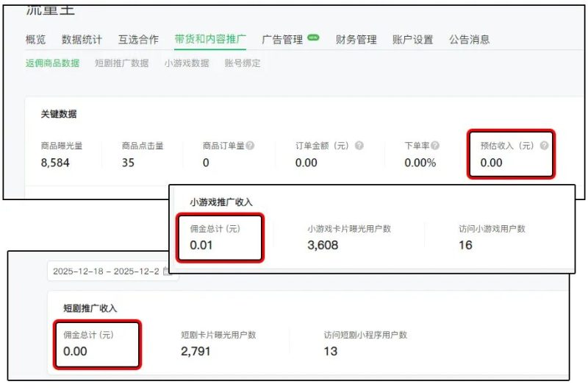
Task: Click the 关键数据 section heading
Action: (59, 114)
